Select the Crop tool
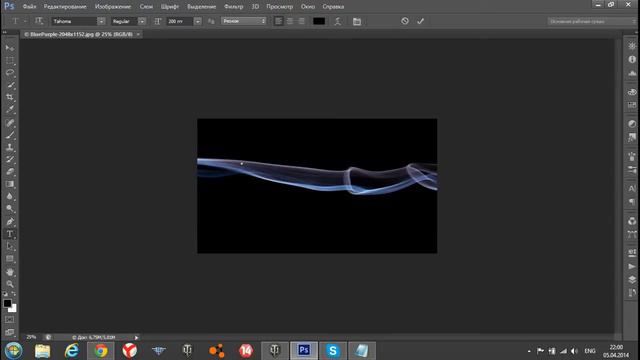The image size is (640, 360). [10, 98]
